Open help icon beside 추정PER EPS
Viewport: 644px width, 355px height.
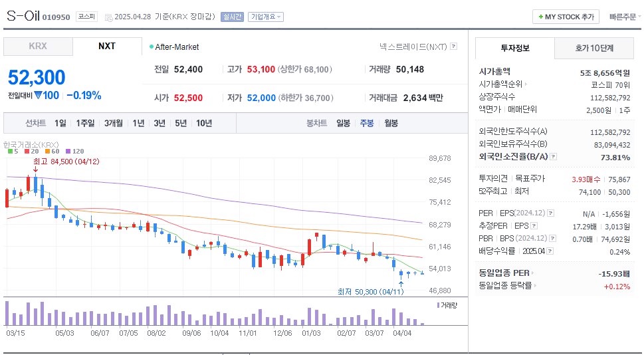click(534, 225)
